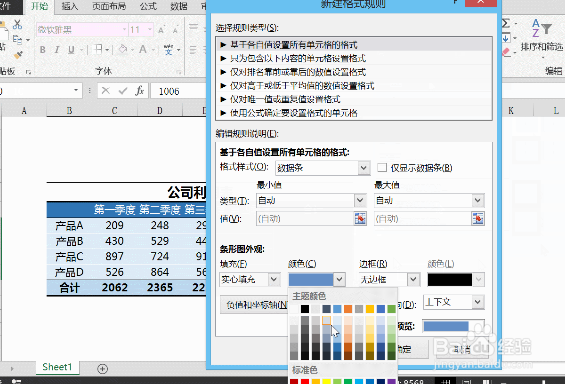Image resolution: width=565 pixels, height=384 pixels.
Task: Toggle Bold formatting
Action: 43,50
